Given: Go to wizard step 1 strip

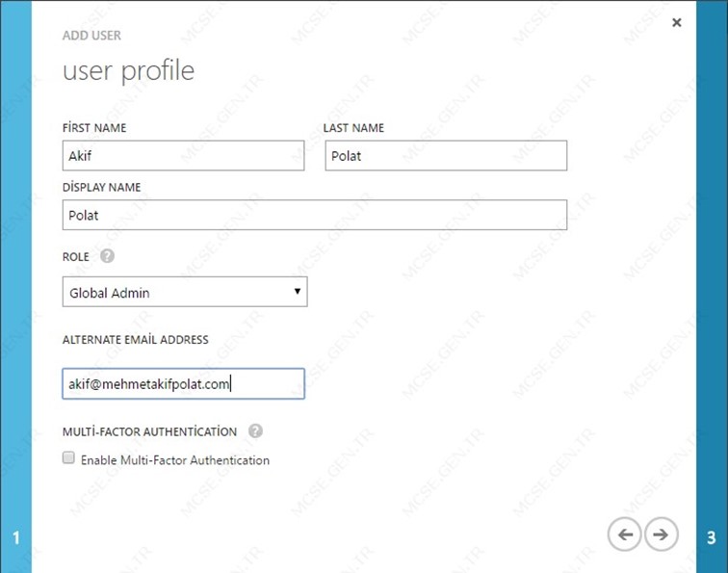Looking at the screenshot, I should 15,287.
